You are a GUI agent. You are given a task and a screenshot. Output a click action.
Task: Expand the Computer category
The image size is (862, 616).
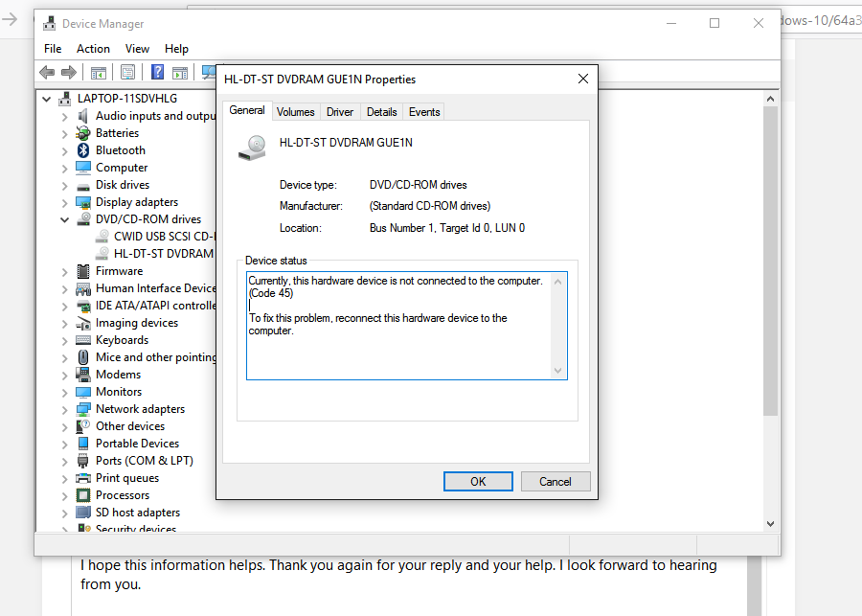click(x=64, y=169)
